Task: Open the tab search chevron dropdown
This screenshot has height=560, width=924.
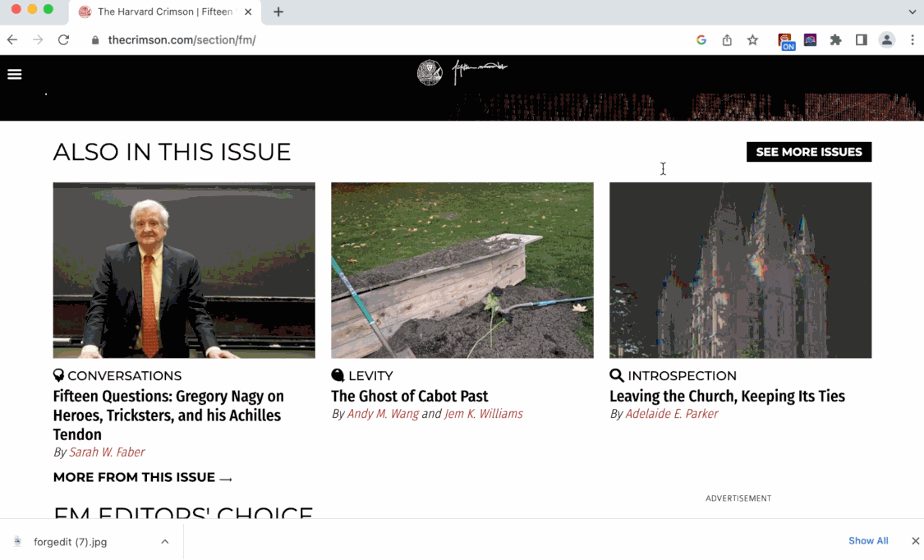Action: [x=912, y=12]
